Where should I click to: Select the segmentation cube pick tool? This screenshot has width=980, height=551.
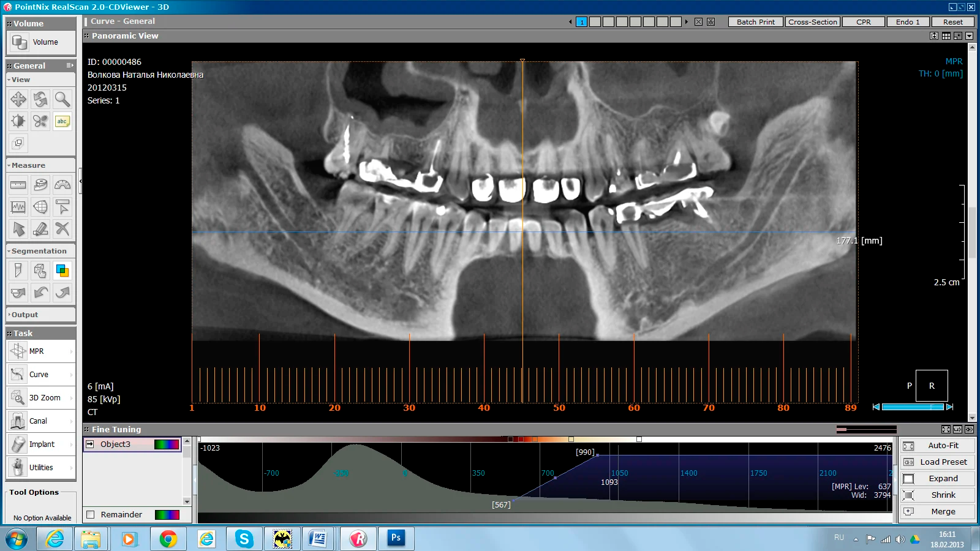(40, 271)
